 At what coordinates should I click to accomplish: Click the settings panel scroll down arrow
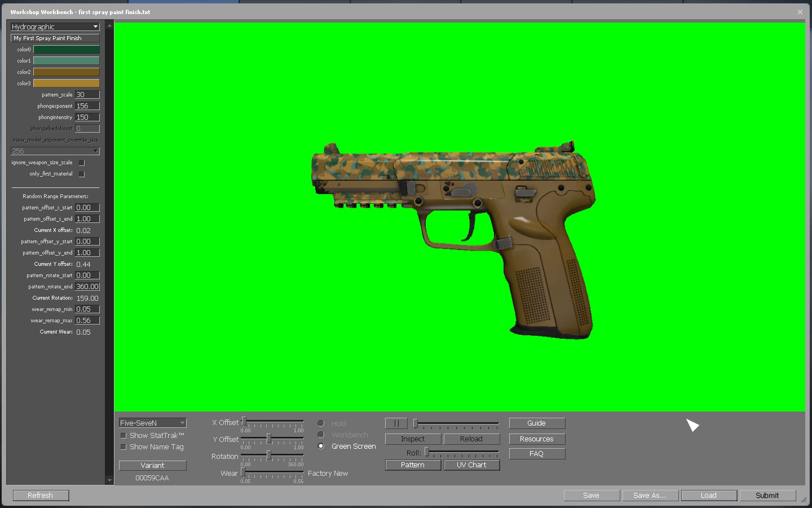(x=109, y=480)
